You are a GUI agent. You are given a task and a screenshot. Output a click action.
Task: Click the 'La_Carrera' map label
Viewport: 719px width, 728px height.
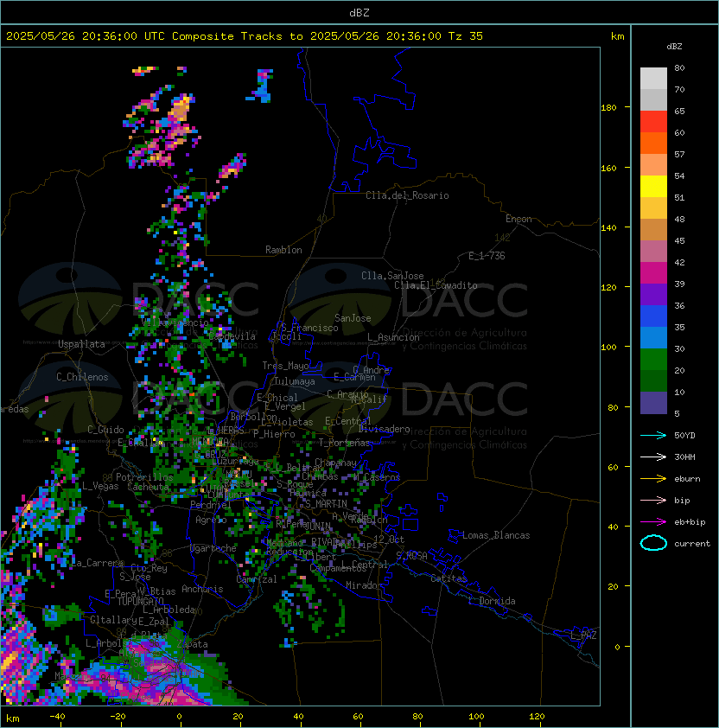(x=98, y=563)
